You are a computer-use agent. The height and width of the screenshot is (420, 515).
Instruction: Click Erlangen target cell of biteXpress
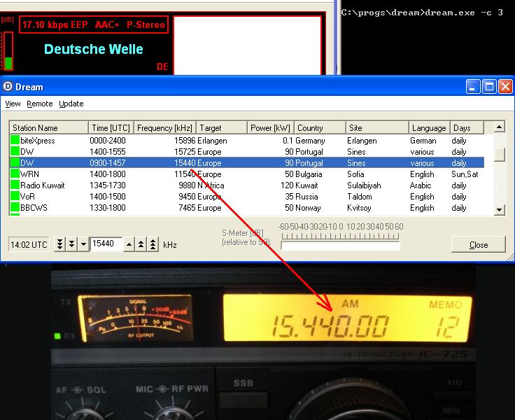click(212, 141)
